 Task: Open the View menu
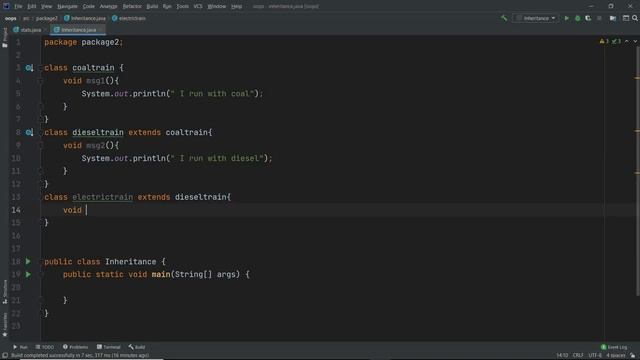pyautogui.click(x=47, y=7)
